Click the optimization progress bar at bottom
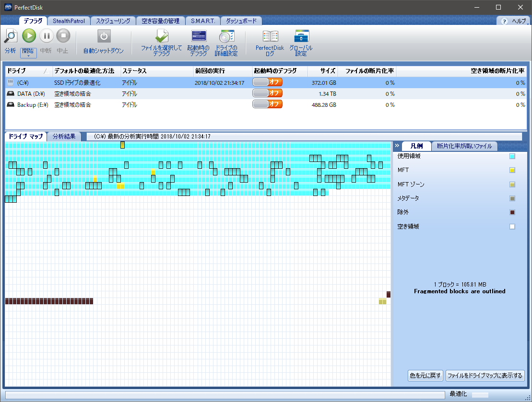This screenshot has height=402, width=532. tap(225, 394)
